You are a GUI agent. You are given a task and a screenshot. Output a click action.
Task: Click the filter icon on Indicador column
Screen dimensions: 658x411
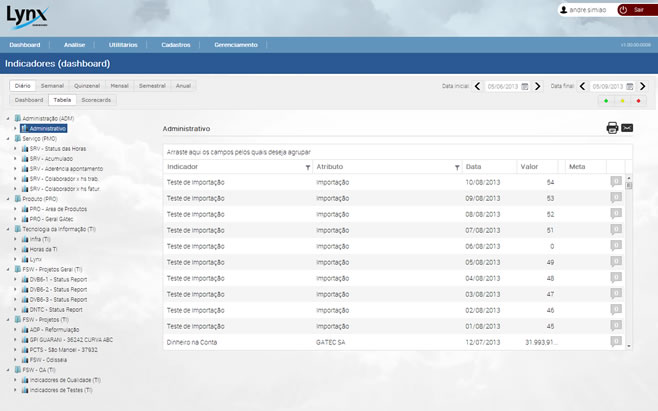pos(307,167)
